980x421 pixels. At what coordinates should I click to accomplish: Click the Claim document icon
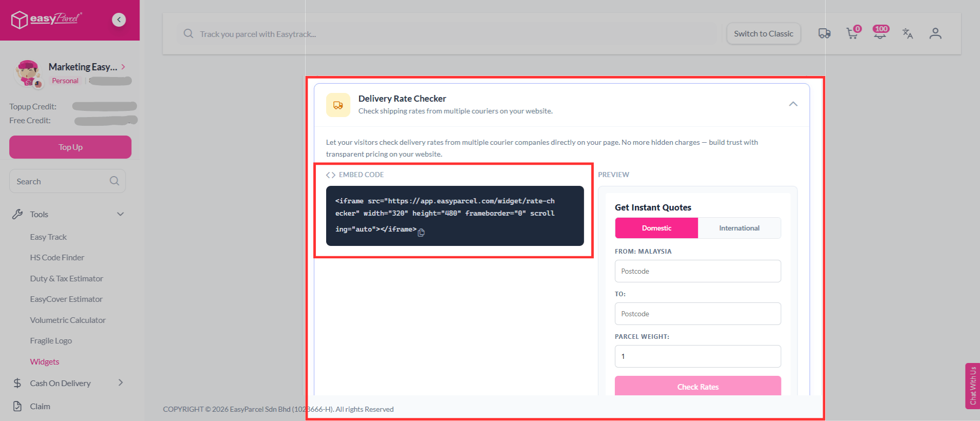click(17, 406)
